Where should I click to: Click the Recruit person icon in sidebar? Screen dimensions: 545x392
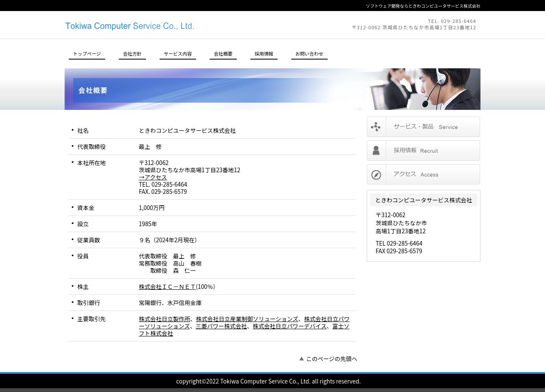[x=376, y=151]
